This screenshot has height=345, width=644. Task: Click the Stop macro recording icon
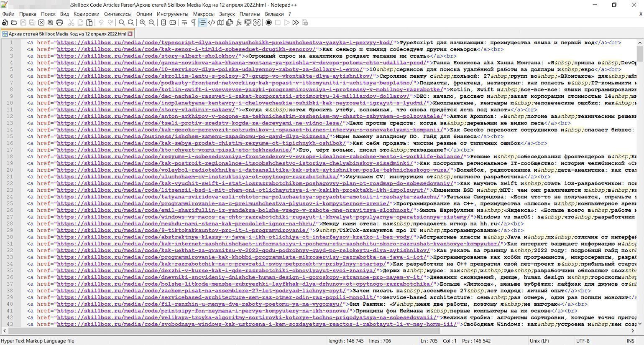point(278,23)
